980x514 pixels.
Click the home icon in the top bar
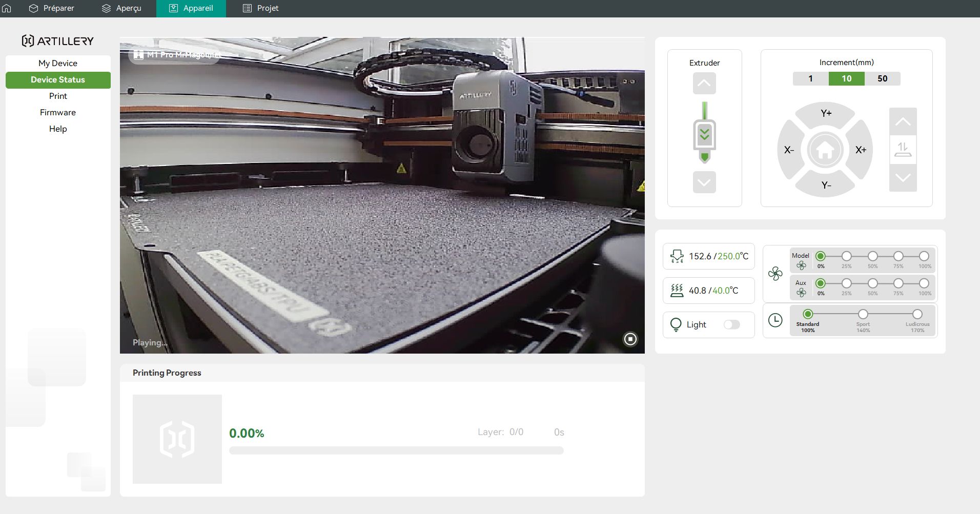tap(7, 8)
